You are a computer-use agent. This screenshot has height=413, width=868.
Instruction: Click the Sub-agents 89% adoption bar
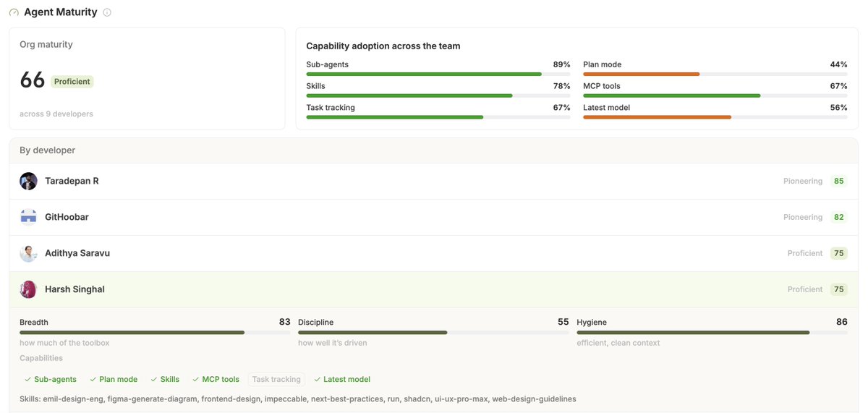(438, 74)
